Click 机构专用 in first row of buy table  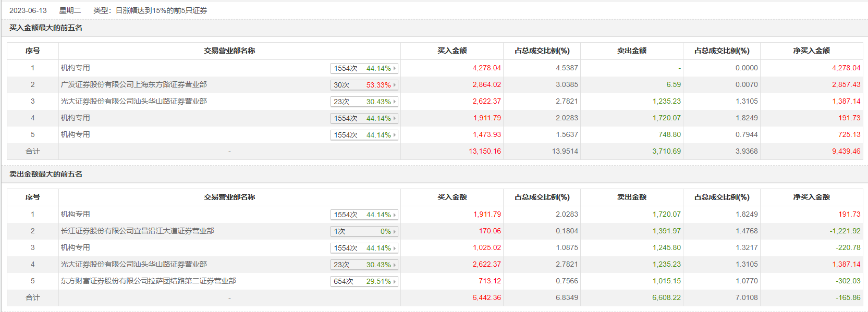click(75, 68)
